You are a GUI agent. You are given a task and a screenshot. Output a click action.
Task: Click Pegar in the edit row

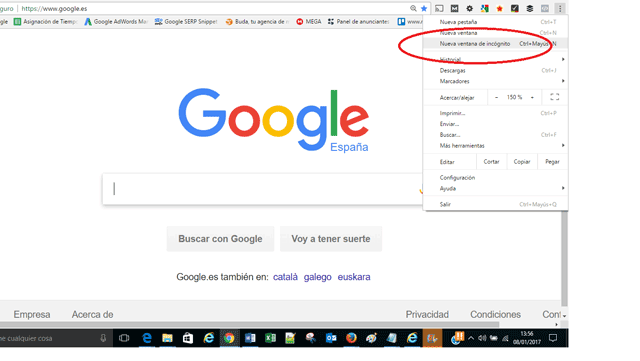tap(552, 162)
